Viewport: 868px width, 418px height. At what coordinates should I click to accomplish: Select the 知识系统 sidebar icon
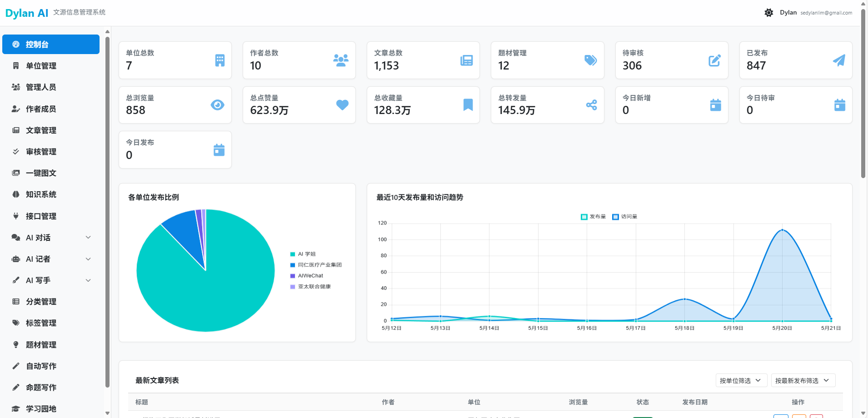(x=15, y=194)
